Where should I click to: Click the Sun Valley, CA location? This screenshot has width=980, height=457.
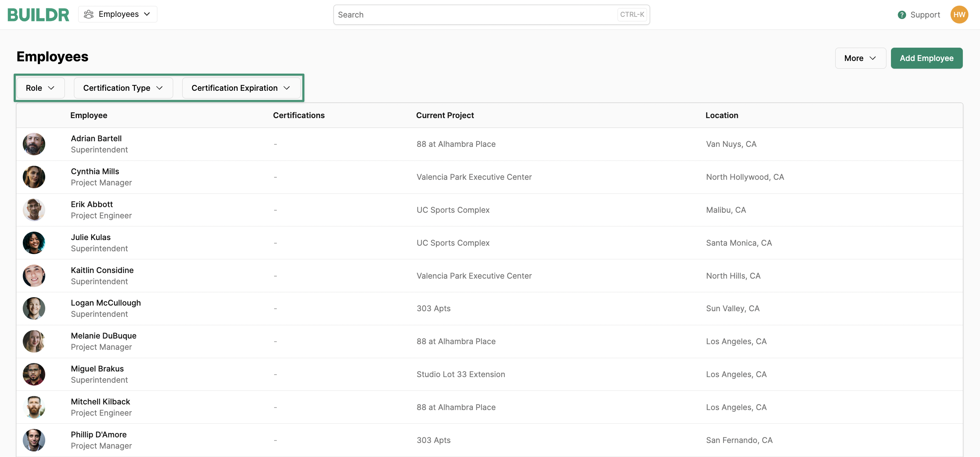733,309
